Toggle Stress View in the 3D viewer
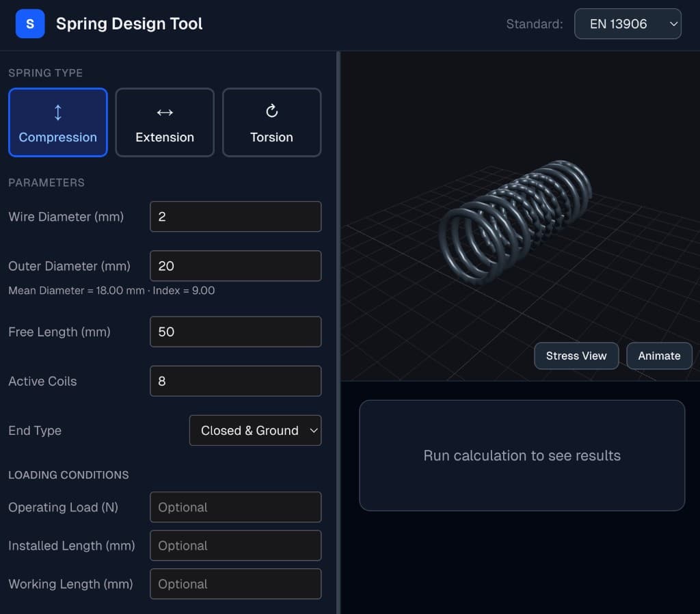The image size is (700, 614). click(x=576, y=356)
